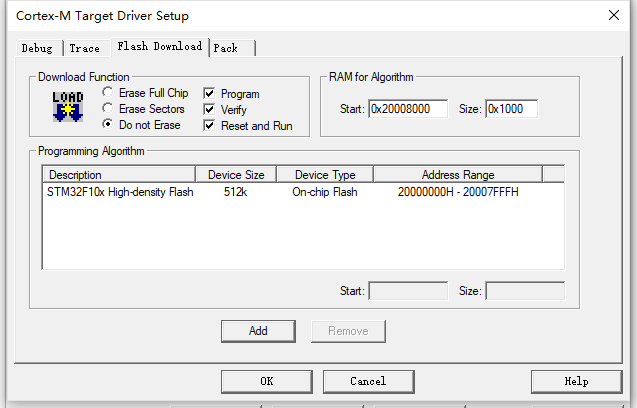Select STM32F10x High-density Flash row
The height and width of the screenshot is (408, 637).
(x=303, y=192)
